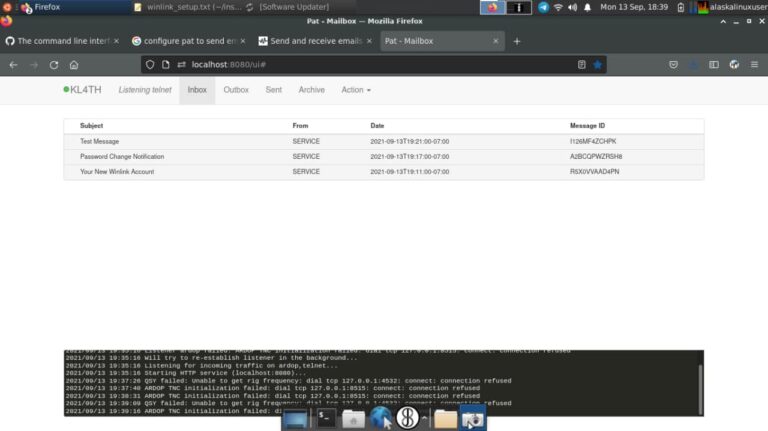Open the Password Change Notification message
The height and width of the screenshot is (431, 768).
click(x=122, y=156)
